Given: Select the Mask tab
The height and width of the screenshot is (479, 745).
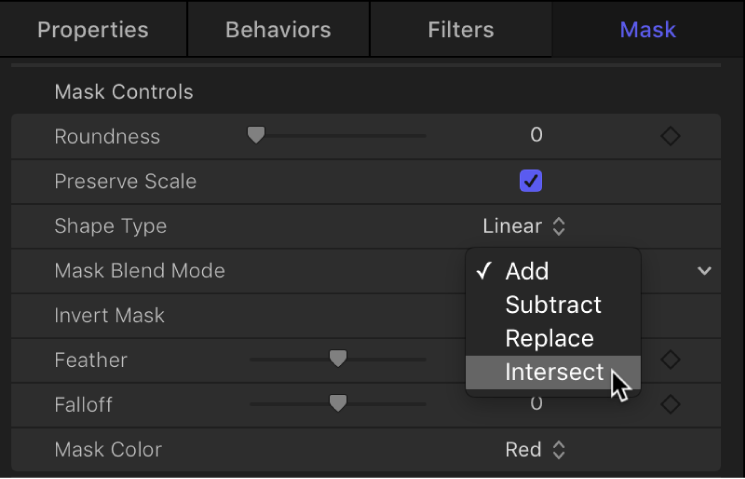Looking at the screenshot, I should coord(647,29).
